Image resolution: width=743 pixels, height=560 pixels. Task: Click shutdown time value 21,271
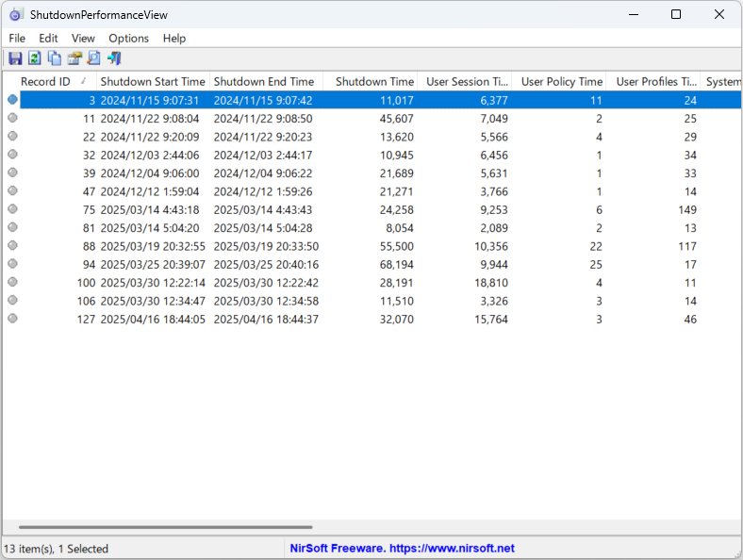tap(397, 191)
